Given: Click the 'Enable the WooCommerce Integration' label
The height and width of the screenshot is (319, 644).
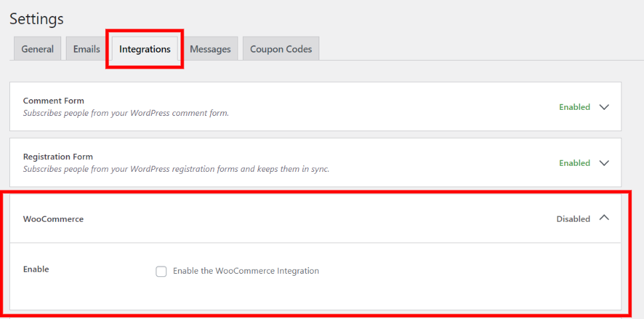Looking at the screenshot, I should (x=246, y=271).
